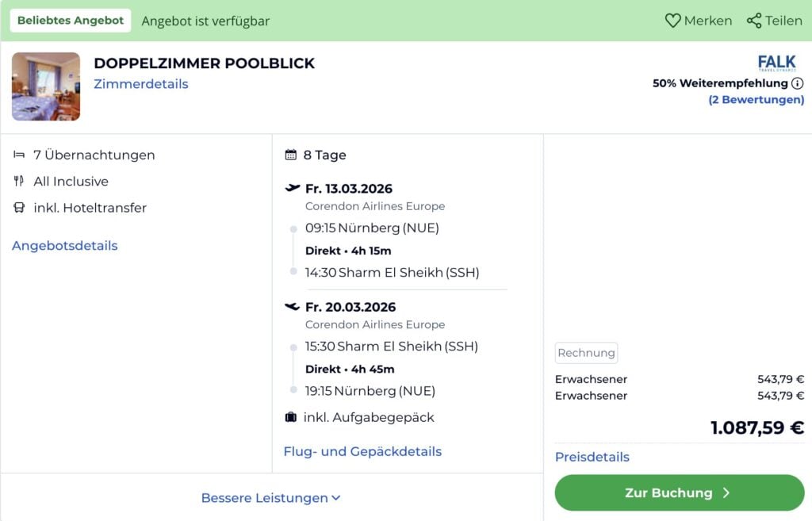Click the cutlery icon beside All Inclusive
The height and width of the screenshot is (521, 812).
pos(19,182)
